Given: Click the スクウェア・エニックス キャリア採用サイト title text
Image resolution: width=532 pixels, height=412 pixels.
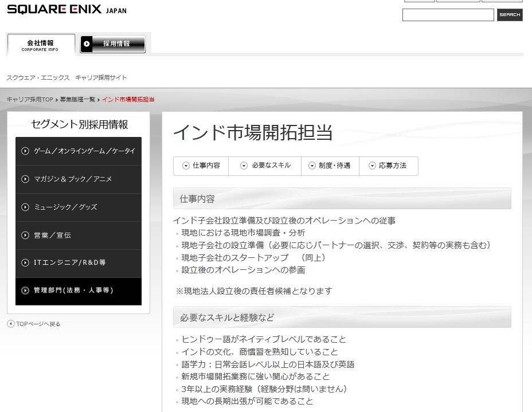Looking at the screenshot, I should [x=67, y=78].
